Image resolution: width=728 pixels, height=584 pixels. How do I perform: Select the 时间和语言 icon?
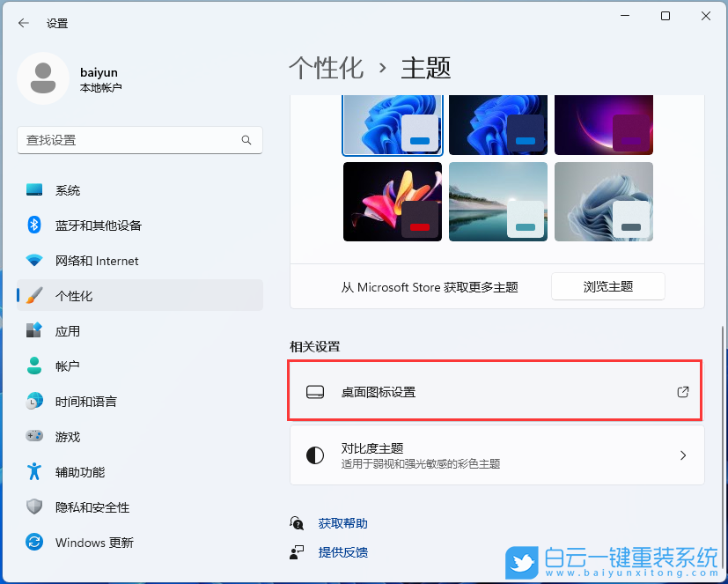pos(33,401)
